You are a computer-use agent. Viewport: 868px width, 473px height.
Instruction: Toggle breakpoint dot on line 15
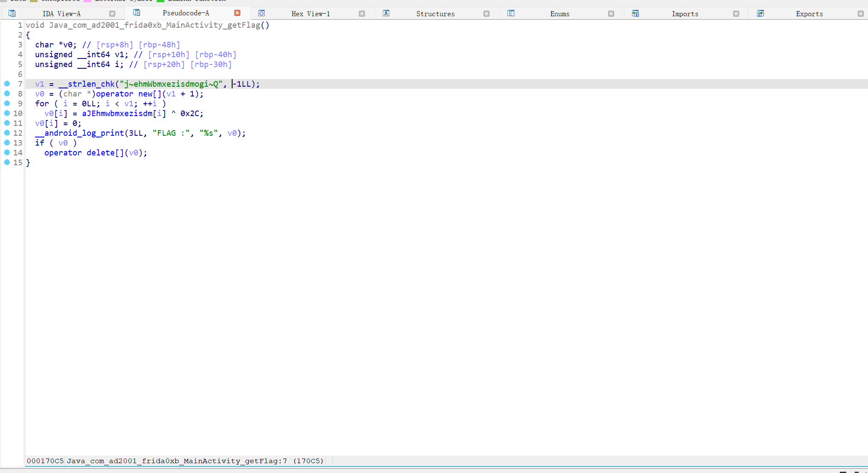7,162
